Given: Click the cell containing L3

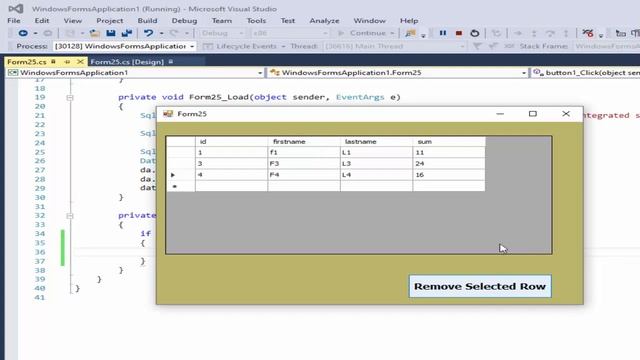Looking at the screenshot, I should pos(376,163).
